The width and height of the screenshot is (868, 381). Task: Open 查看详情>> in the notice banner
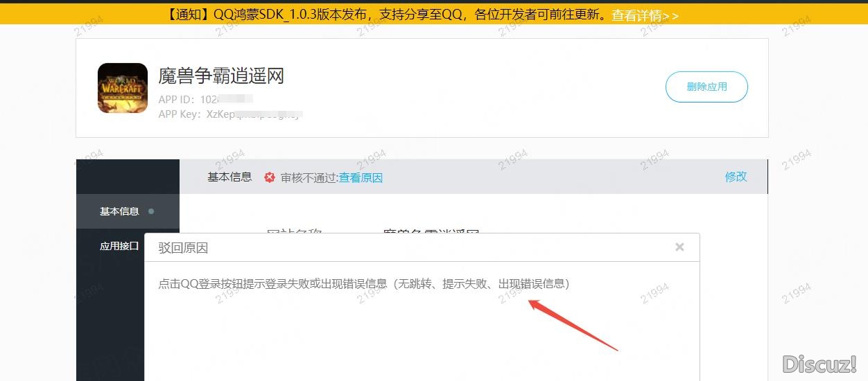coord(645,15)
